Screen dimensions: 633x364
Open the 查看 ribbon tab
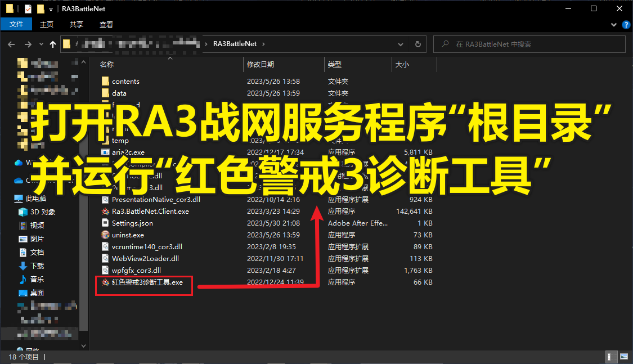pos(106,24)
